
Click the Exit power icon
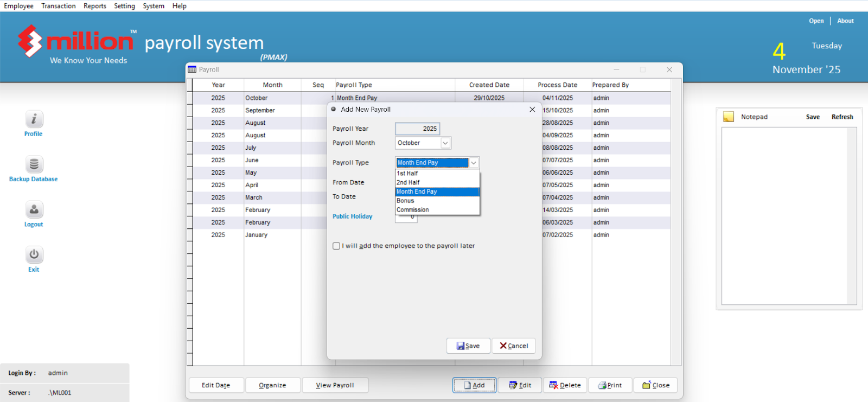click(34, 255)
